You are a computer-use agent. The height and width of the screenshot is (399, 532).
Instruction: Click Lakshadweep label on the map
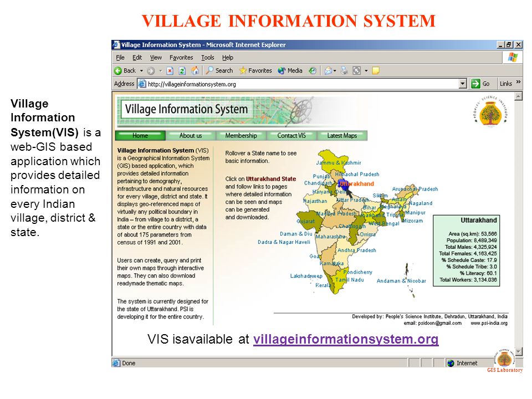pos(306,276)
